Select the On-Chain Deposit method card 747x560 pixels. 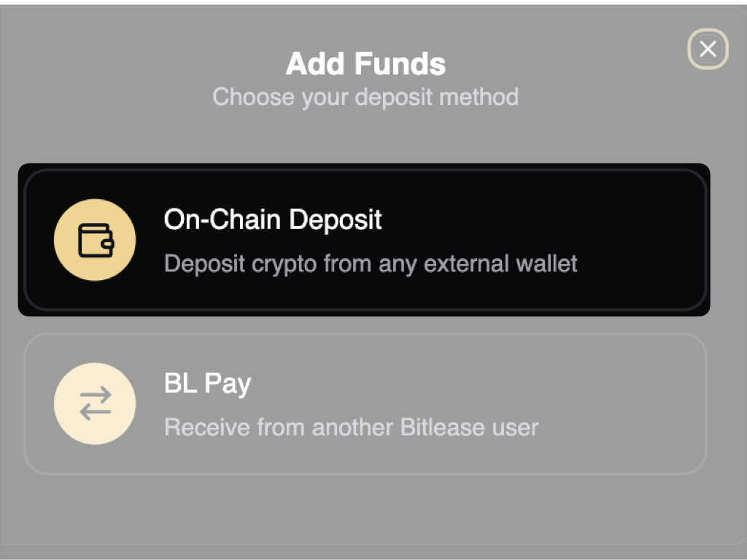click(x=365, y=240)
